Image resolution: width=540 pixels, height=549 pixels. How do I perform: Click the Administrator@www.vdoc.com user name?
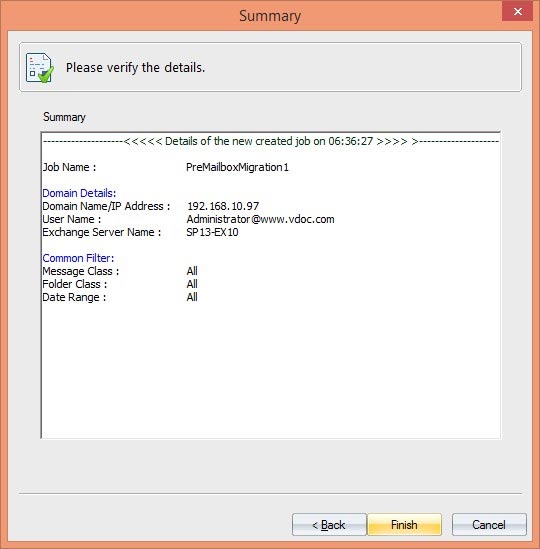tap(260, 219)
